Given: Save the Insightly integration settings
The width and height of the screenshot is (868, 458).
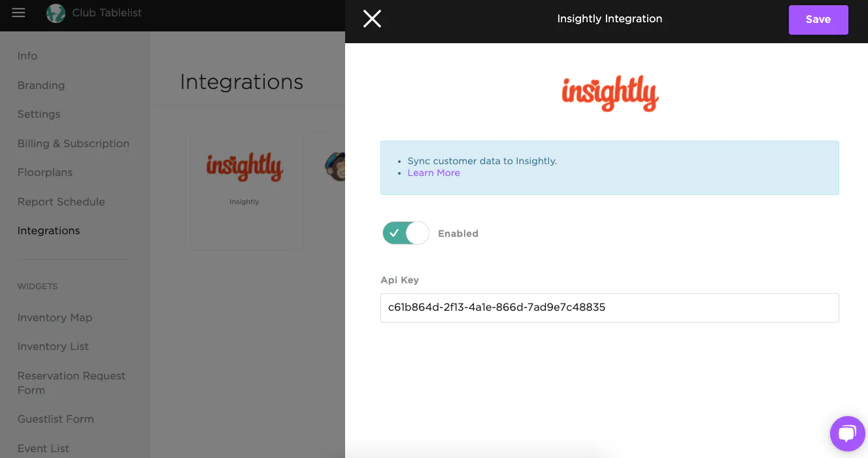Looking at the screenshot, I should [818, 20].
